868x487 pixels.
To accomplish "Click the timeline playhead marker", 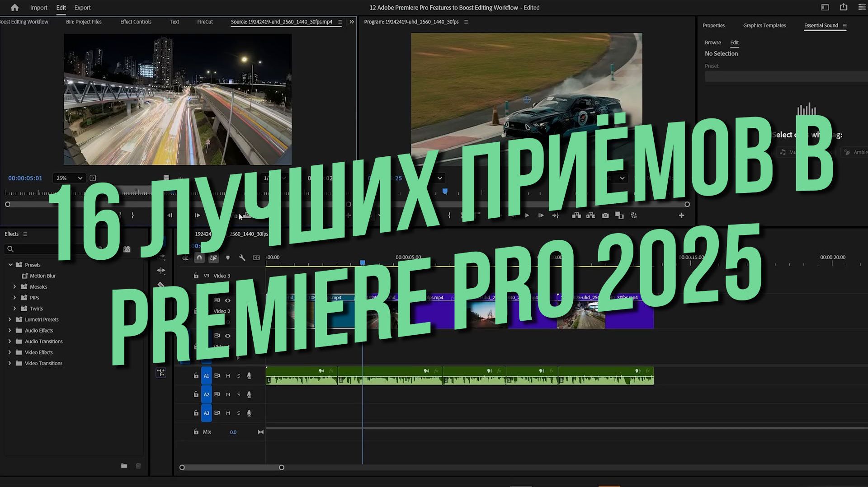I will coord(362,262).
